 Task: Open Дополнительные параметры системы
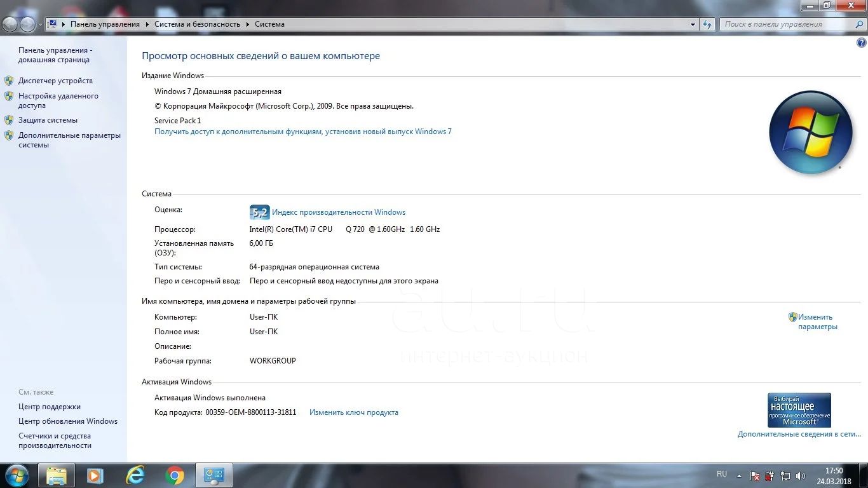(69, 140)
